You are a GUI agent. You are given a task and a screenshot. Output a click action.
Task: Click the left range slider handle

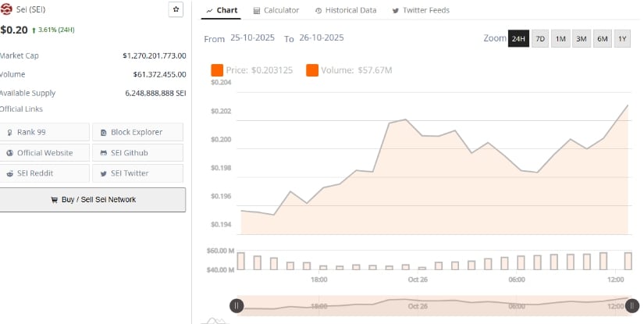236,306
